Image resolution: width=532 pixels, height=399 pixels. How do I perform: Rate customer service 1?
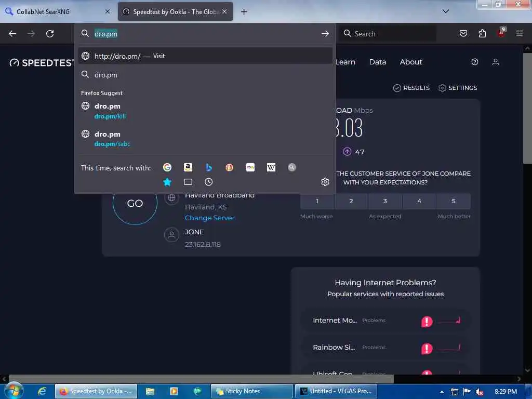[317, 201]
